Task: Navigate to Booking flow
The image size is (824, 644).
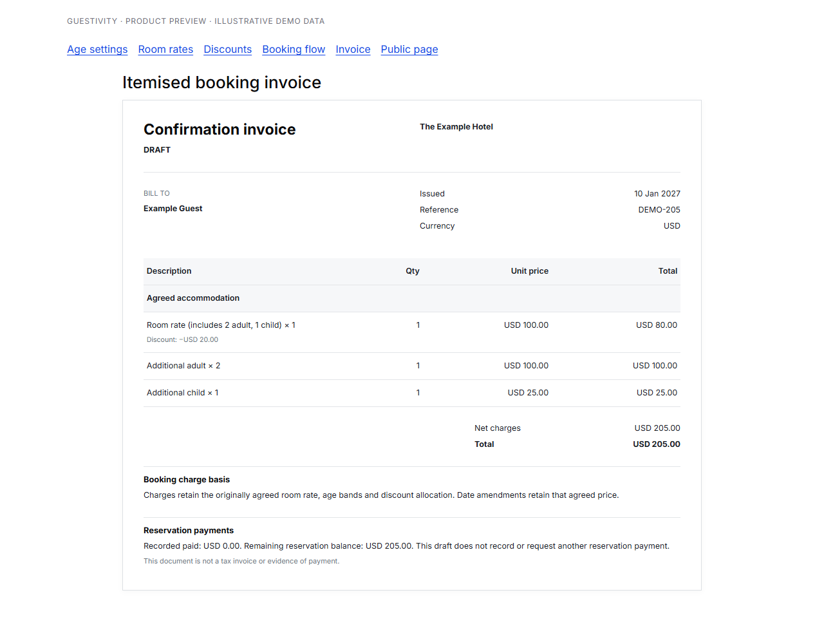Action: tap(294, 50)
